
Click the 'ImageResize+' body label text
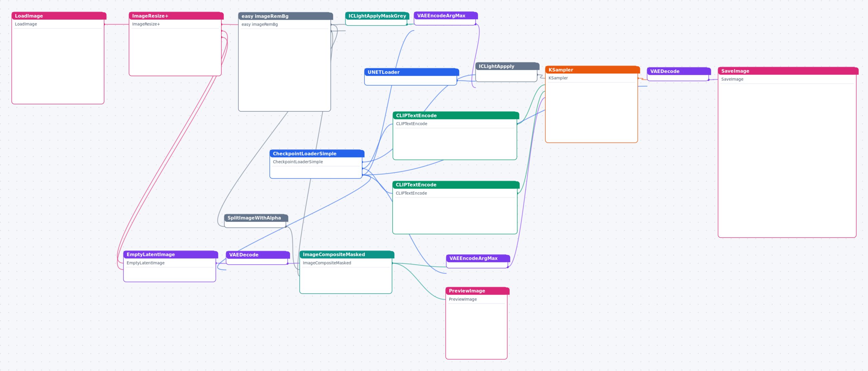click(x=146, y=24)
